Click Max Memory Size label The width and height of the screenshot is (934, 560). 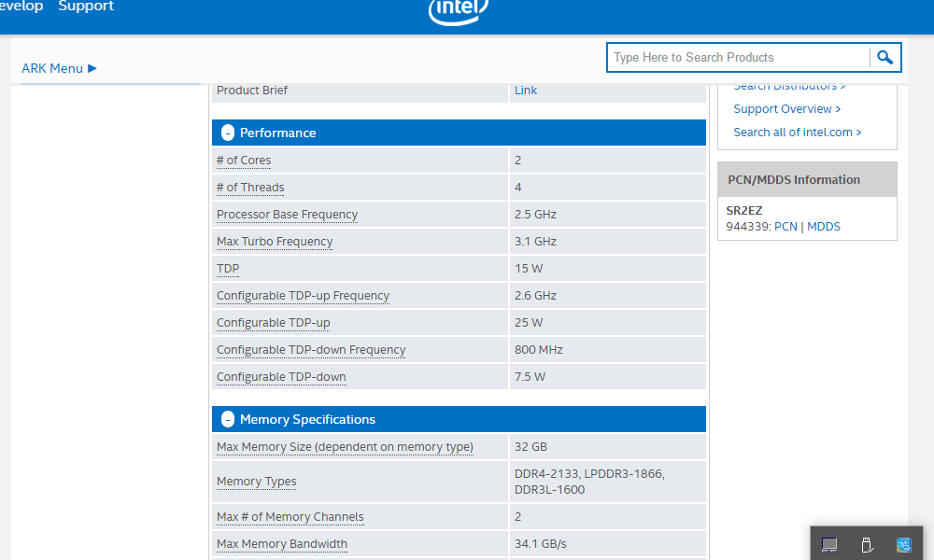(345, 447)
